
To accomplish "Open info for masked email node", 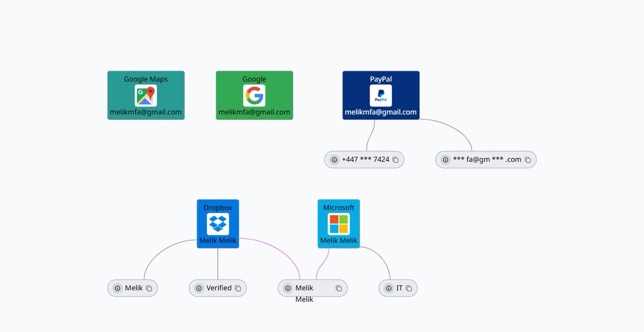I will (445, 160).
